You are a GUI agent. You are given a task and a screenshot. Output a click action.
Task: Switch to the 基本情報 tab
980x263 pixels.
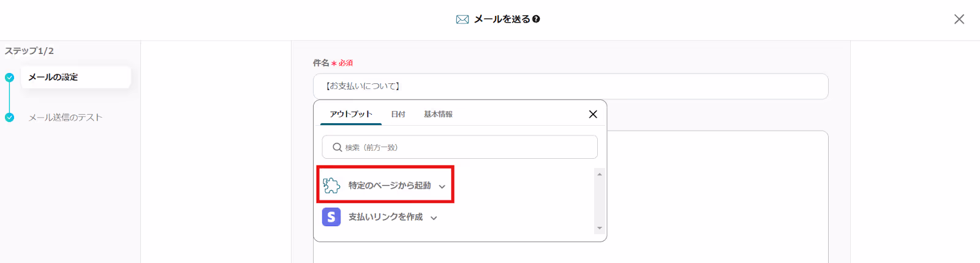click(438, 114)
